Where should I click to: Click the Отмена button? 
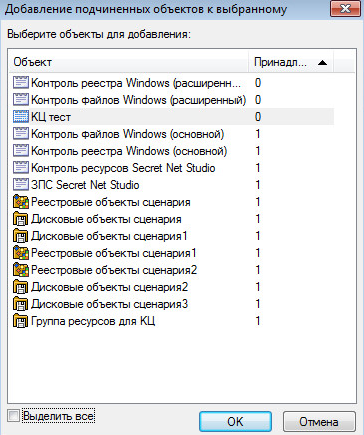pos(319,422)
